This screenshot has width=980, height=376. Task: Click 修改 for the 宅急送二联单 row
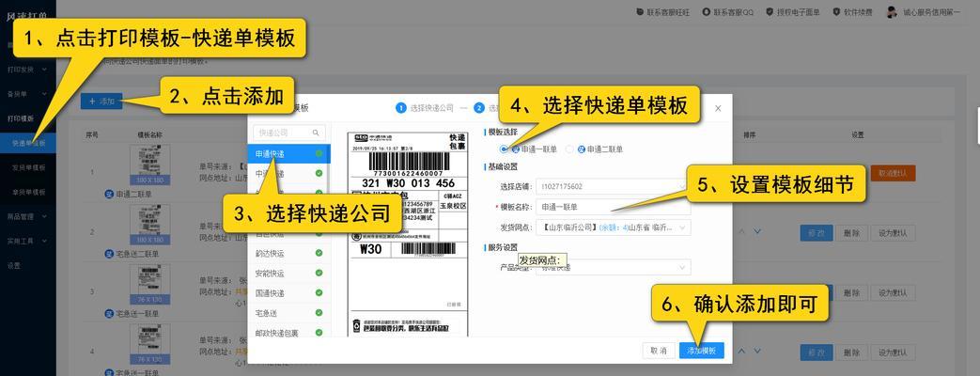coord(817,233)
